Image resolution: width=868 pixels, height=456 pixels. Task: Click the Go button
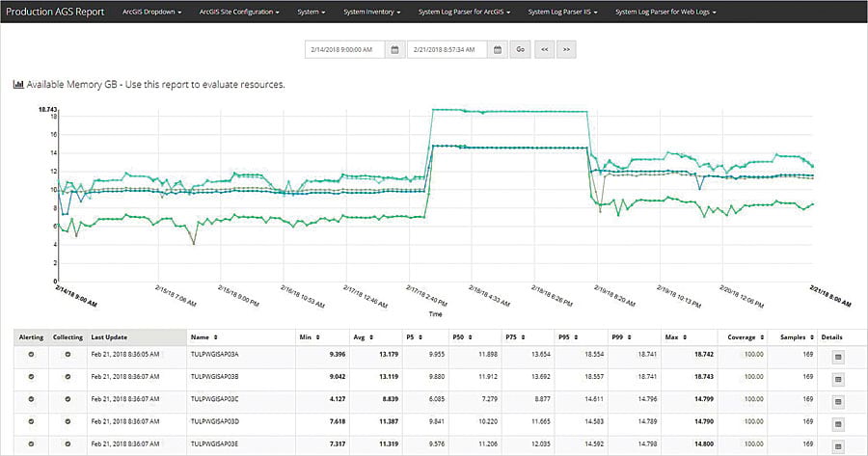click(x=521, y=50)
